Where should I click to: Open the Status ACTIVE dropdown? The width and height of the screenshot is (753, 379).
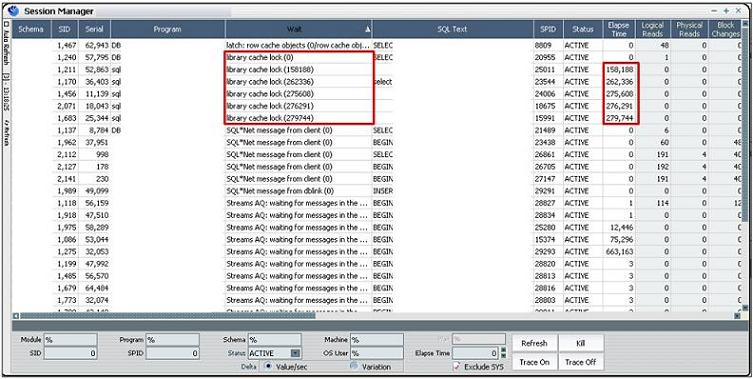(x=296, y=353)
